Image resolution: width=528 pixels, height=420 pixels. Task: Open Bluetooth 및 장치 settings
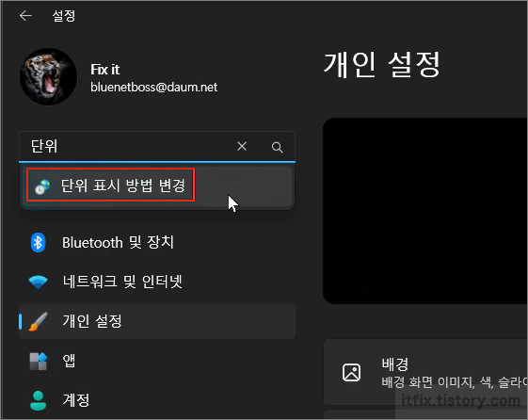[157, 242]
